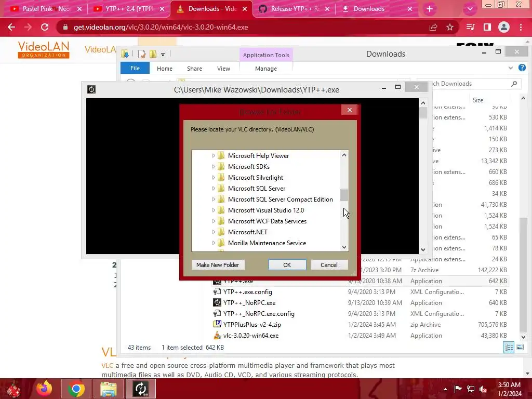Open the Home ribbon tab
Viewport: 532px width, 399px height.
pyautogui.click(x=165, y=69)
